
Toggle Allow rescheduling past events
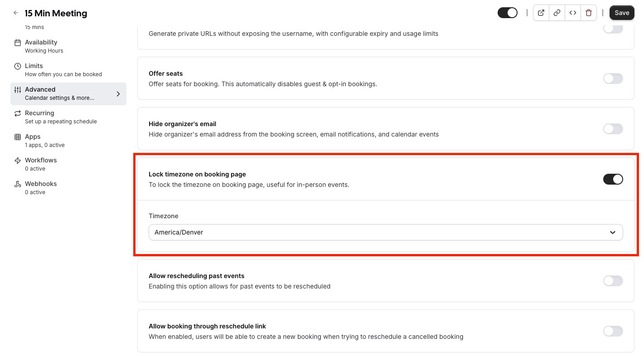(613, 281)
